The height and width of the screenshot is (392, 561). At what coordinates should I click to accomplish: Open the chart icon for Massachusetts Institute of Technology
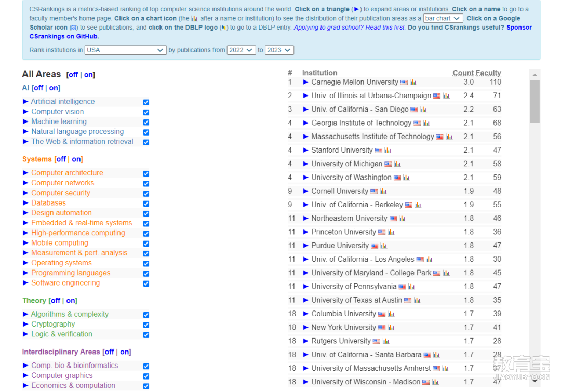click(x=449, y=137)
